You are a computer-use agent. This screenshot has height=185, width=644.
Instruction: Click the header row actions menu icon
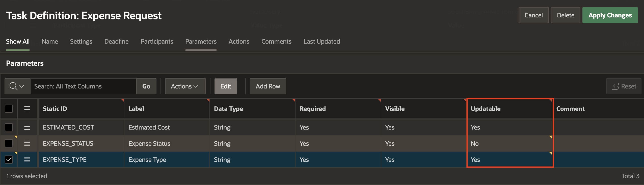pos(27,109)
